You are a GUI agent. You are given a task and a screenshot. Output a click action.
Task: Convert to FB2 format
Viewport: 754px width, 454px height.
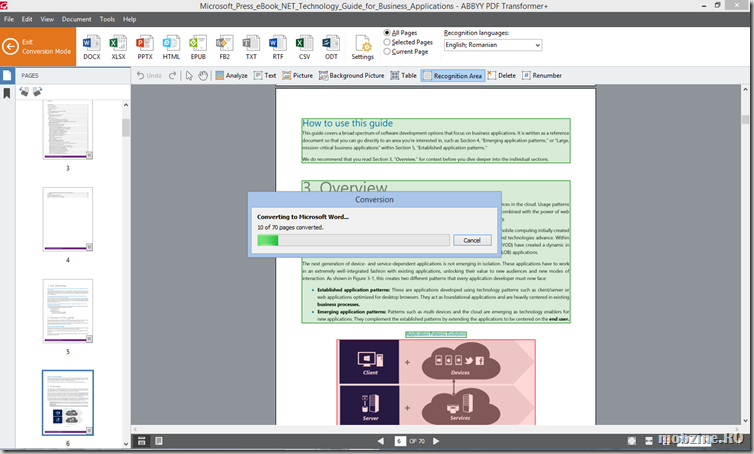coord(224,47)
